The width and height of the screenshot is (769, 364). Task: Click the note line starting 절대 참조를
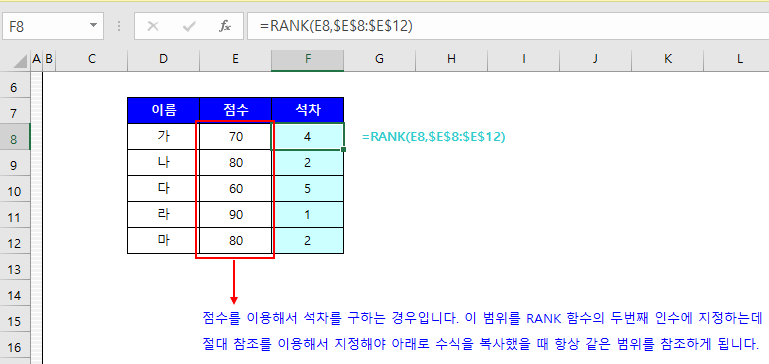pos(481,343)
